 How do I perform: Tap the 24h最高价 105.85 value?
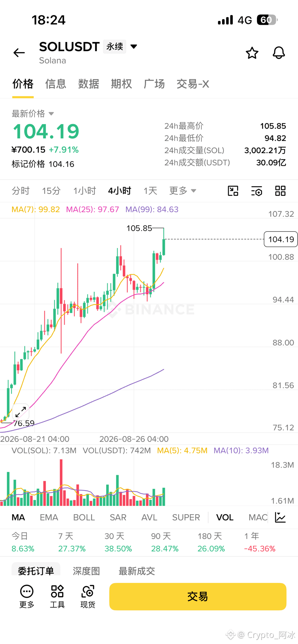coord(273,126)
